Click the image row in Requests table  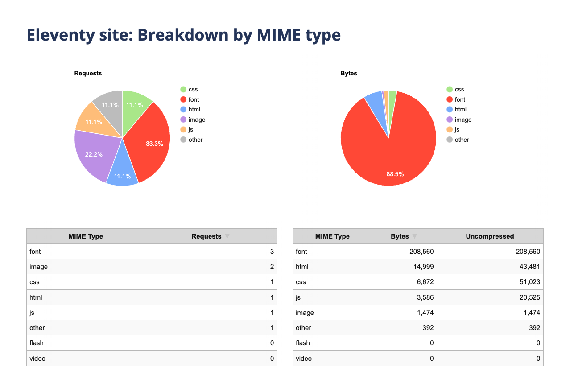click(152, 267)
